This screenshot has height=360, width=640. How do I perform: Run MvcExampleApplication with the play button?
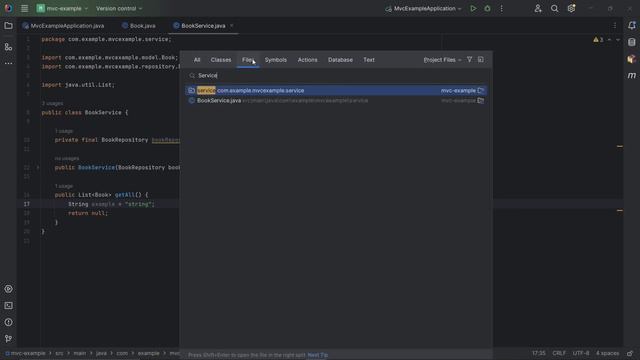click(x=473, y=9)
